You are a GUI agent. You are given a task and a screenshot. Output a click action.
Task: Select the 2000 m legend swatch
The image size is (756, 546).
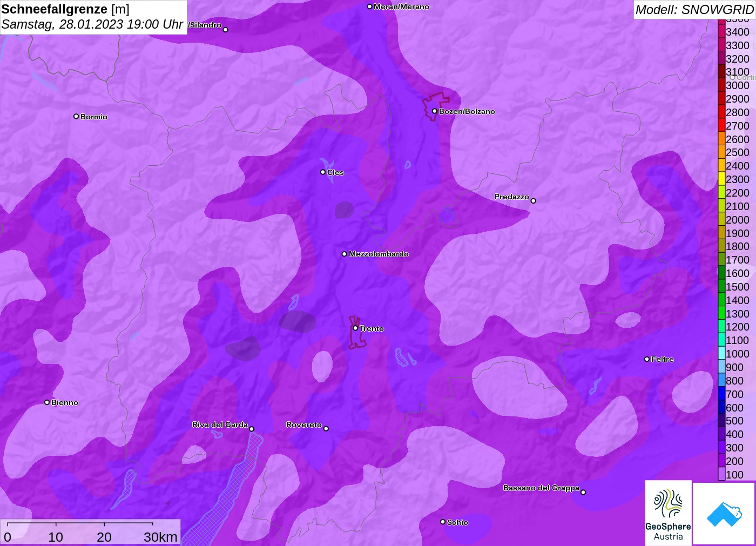[x=721, y=220]
